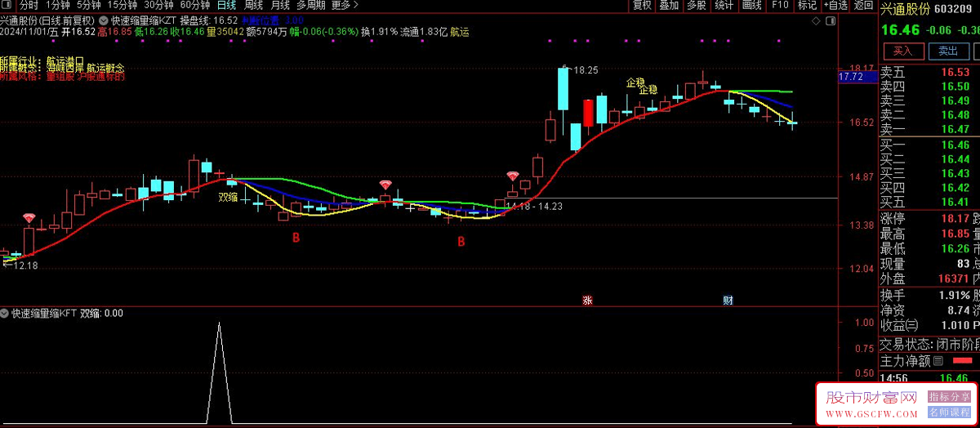
Task: Click the 交易状态 status line
Action: (x=929, y=344)
